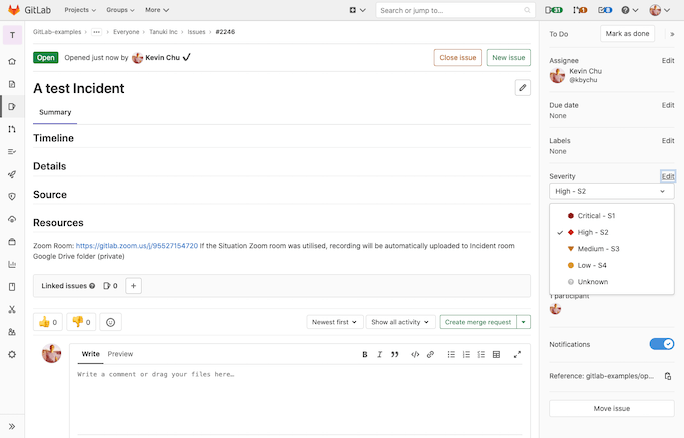Edit the issue title with the pencil icon

pos(522,88)
